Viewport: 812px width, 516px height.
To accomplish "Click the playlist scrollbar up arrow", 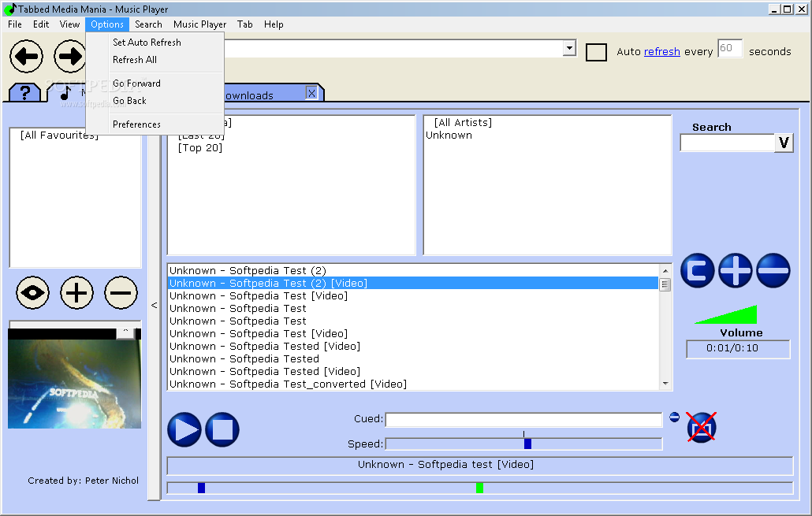I will click(665, 271).
